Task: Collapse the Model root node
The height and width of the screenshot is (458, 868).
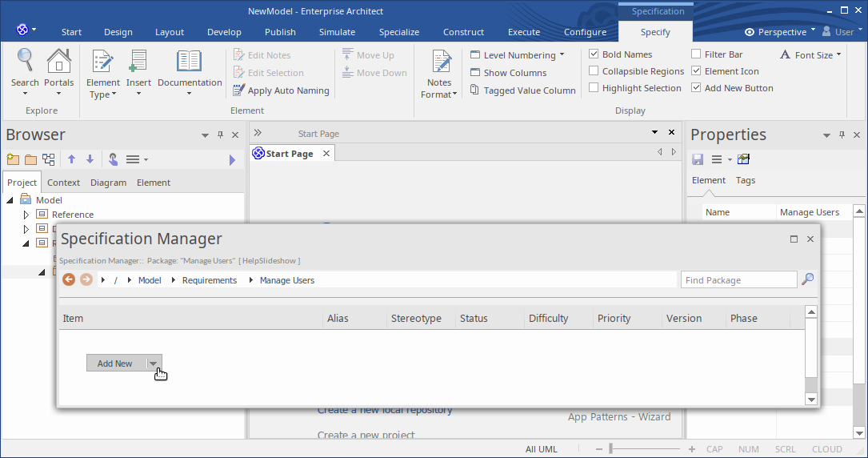Action: [10, 200]
